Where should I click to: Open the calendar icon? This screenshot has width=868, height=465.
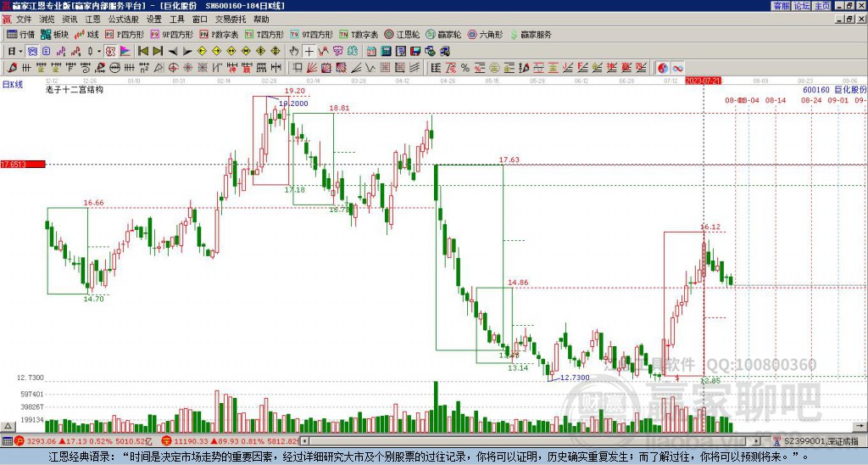pyautogui.click(x=371, y=51)
